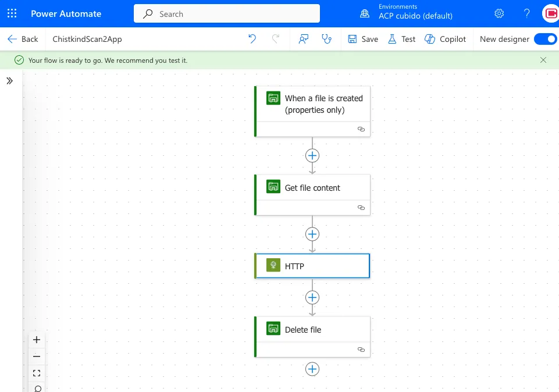The image size is (559, 392).
Task: Click the help question mark icon
Action: (527, 13)
